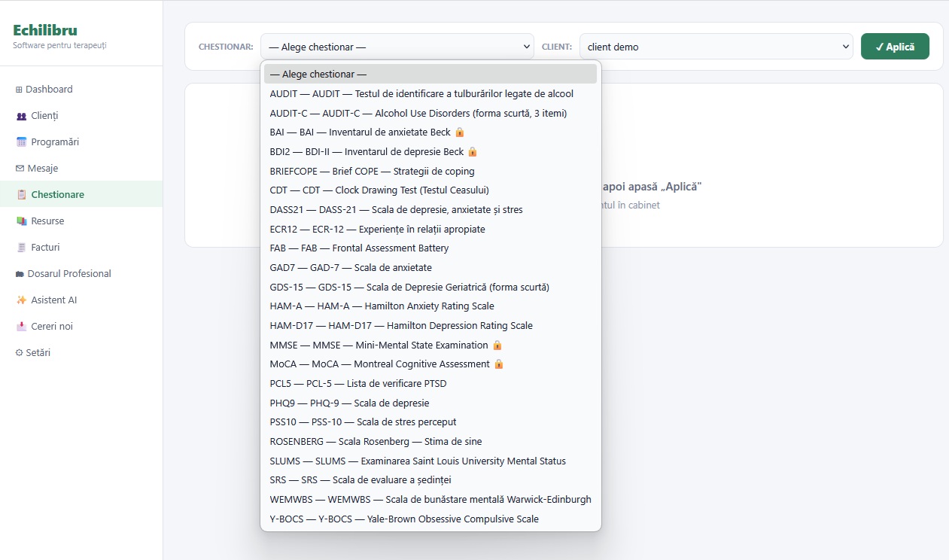Screen dimensions: 949x560
Task: Click the Mesaje envelope icon
Action: pos(20,169)
